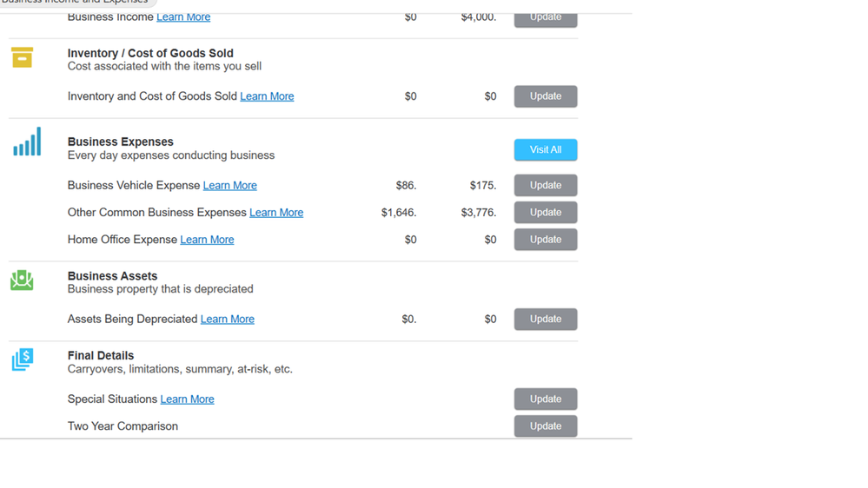This screenshot has height=488, width=868.
Task: Click the Final Details documents icon
Action: click(x=23, y=359)
